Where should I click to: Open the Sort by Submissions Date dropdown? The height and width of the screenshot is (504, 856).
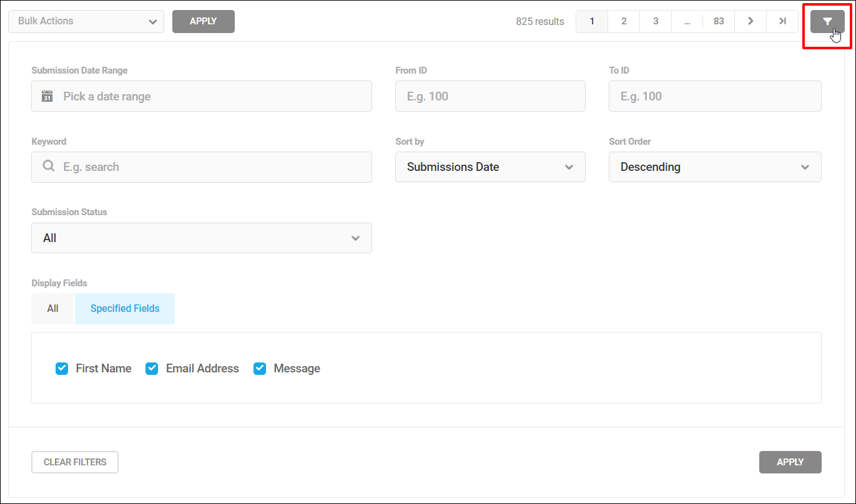(x=490, y=167)
